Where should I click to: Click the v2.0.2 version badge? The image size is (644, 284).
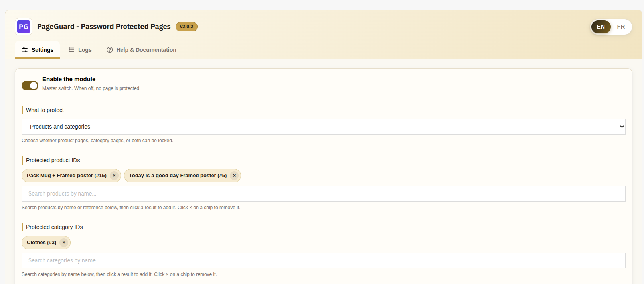(x=186, y=27)
